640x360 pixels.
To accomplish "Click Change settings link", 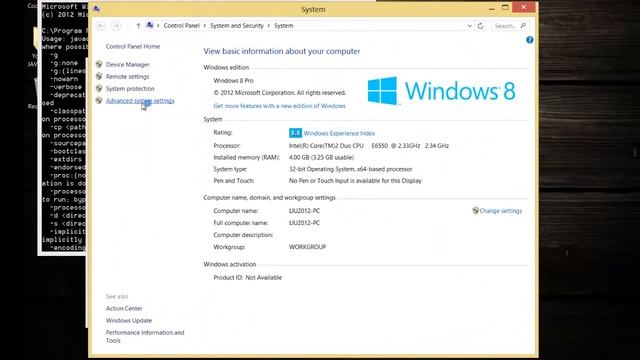I will [500, 211].
